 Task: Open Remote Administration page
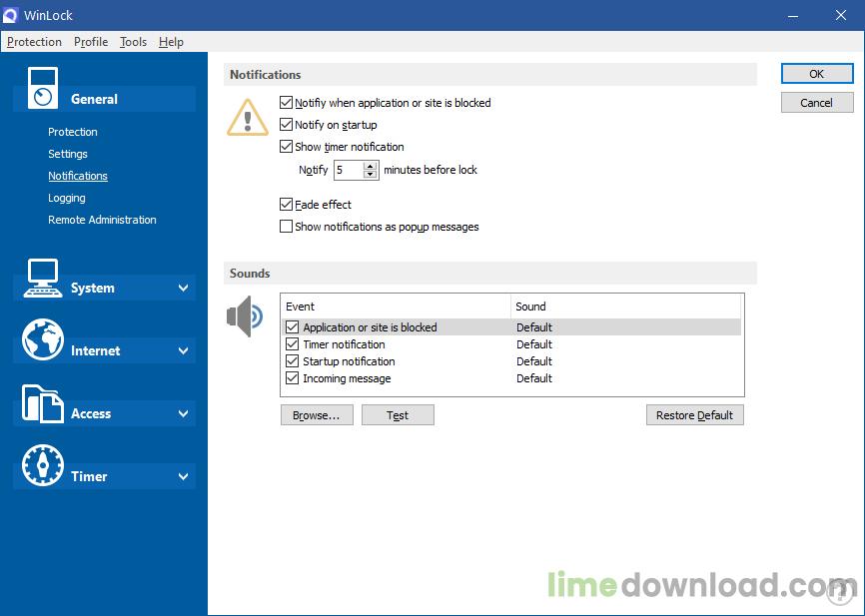click(102, 220)
